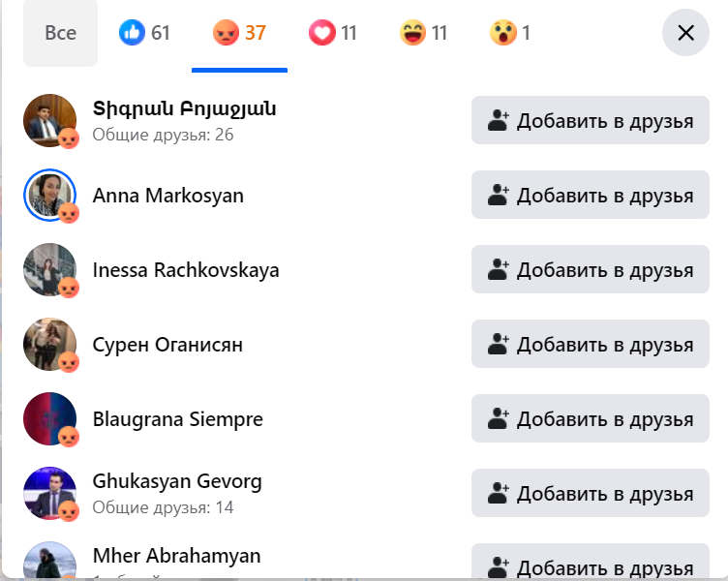Show all reactions via Все tab
This screenshot has width=728, height=581.
60,33
